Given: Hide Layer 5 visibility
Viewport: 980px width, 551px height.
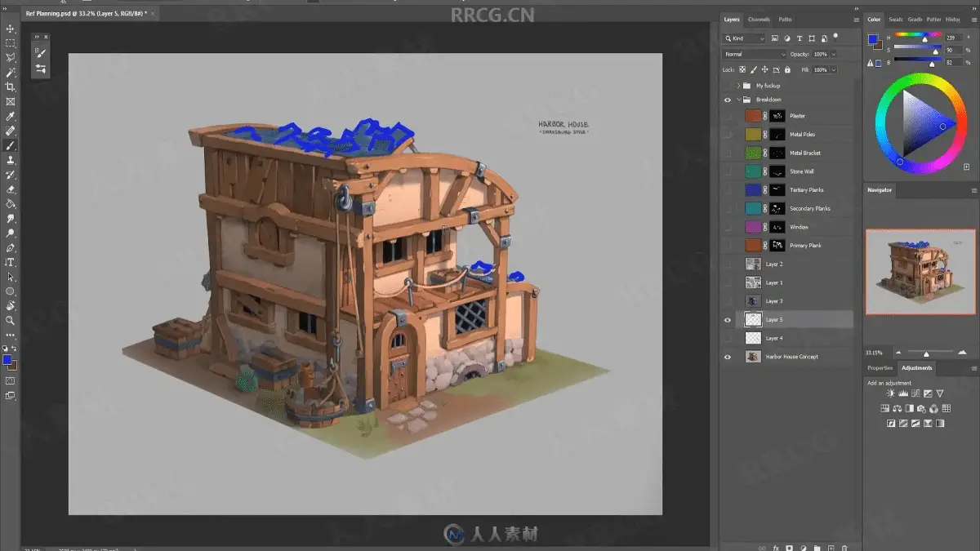Looking at the screenshot, I should click(728, 320).
